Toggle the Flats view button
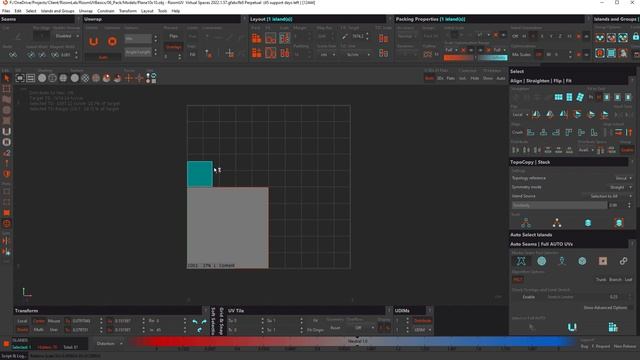 click(451, 78)
